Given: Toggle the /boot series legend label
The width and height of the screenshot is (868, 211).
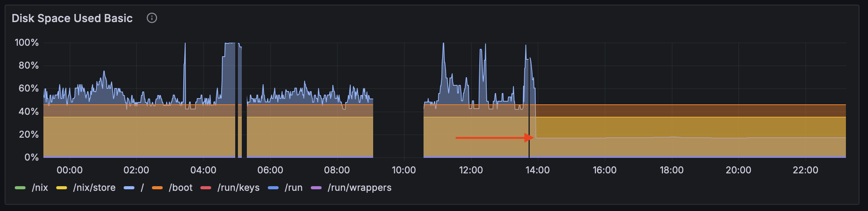Looking at the screenshot, I should point(181,188).
